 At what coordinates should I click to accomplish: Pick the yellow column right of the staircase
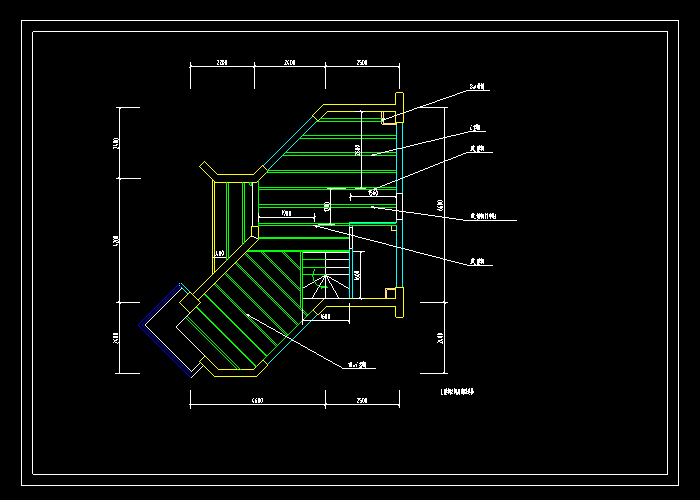point(389,293)
